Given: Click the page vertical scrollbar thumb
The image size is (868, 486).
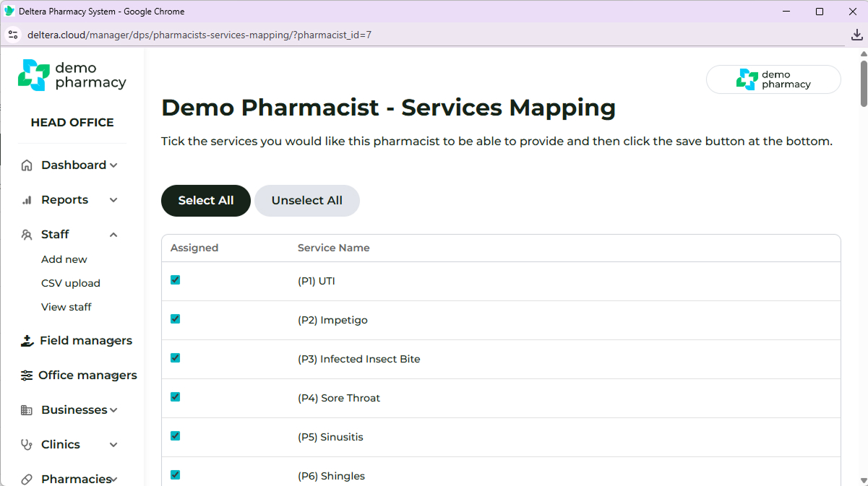Looking at the screenshot, I should [863, 83].
